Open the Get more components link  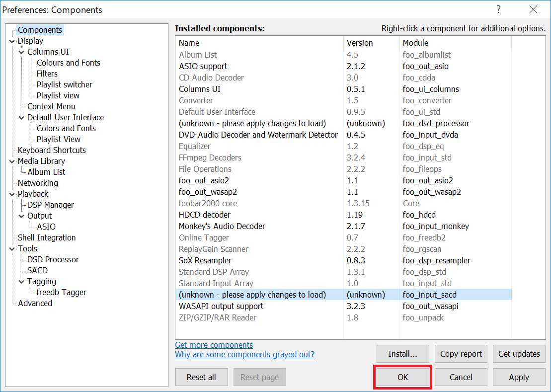(214, 345)
